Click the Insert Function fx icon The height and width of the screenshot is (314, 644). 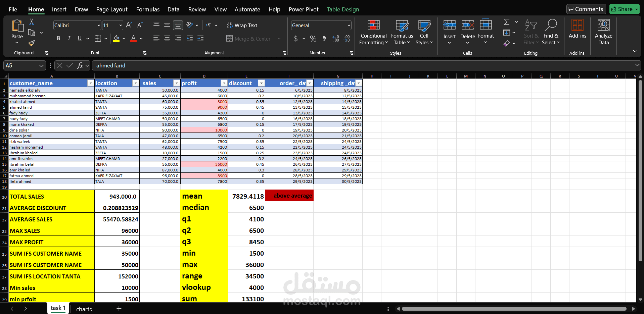[80, 65]
